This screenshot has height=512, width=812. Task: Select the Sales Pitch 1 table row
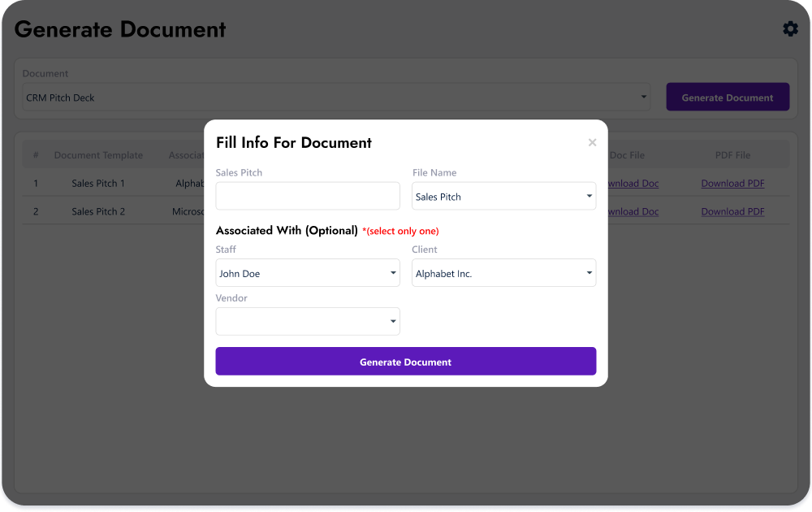[x=97, y=183]
